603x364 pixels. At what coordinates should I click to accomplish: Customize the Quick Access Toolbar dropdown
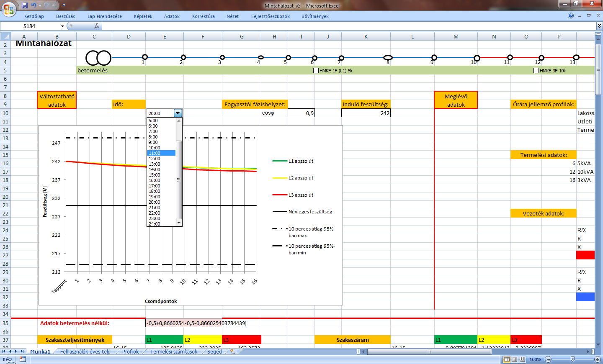tap(64, 5)
